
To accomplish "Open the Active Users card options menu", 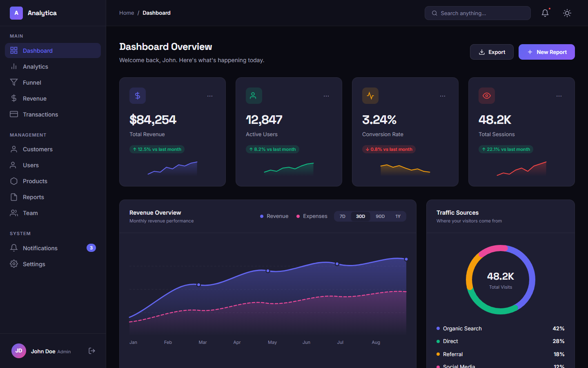I will (x=326, y=96).
